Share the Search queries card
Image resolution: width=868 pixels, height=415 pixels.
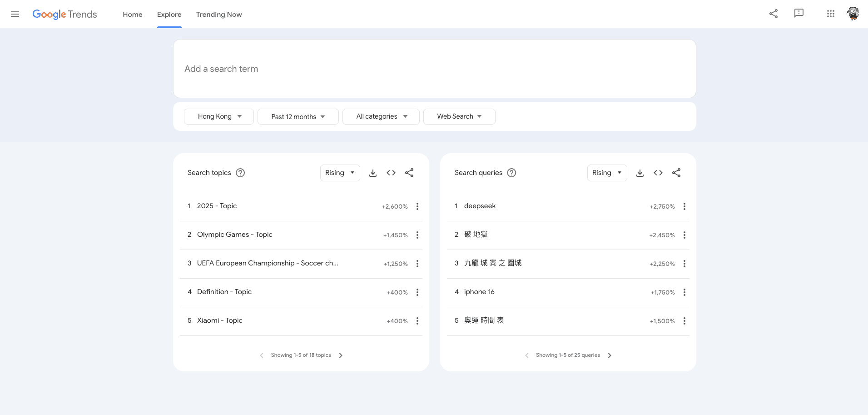676,173
